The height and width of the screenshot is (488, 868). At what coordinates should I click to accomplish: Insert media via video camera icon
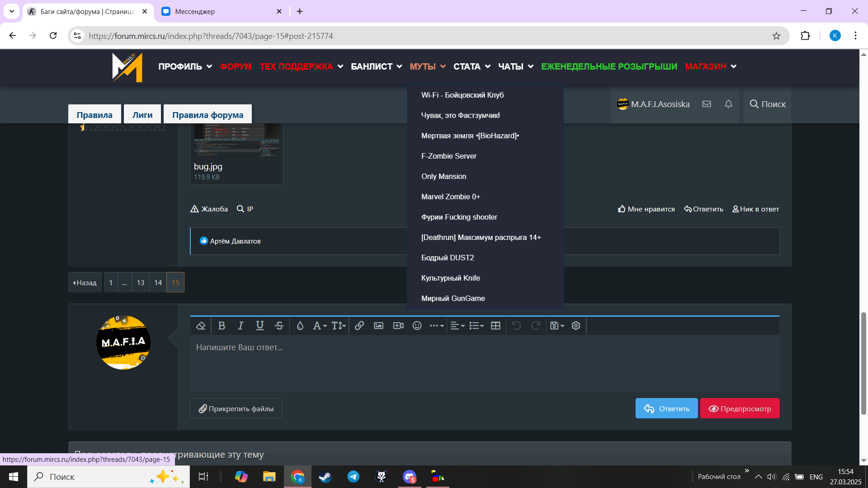[398, 326]
